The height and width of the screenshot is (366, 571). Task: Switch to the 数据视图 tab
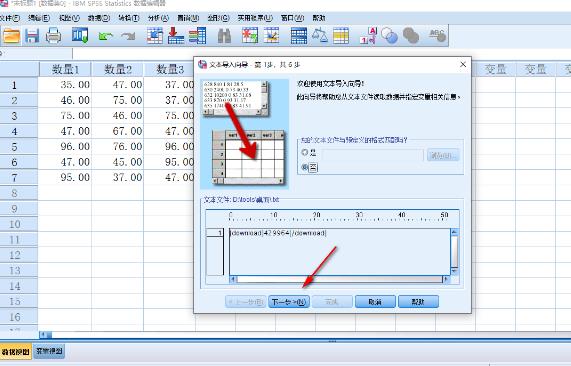(16, 352)
